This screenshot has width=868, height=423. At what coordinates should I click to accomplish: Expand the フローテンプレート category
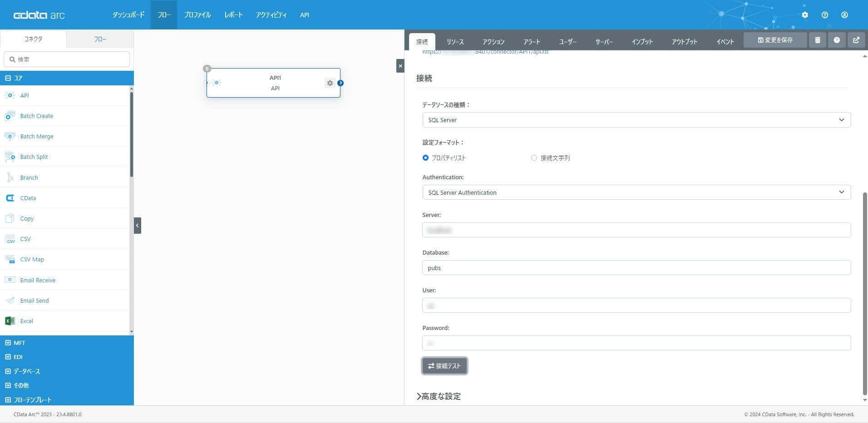[67, 399]
